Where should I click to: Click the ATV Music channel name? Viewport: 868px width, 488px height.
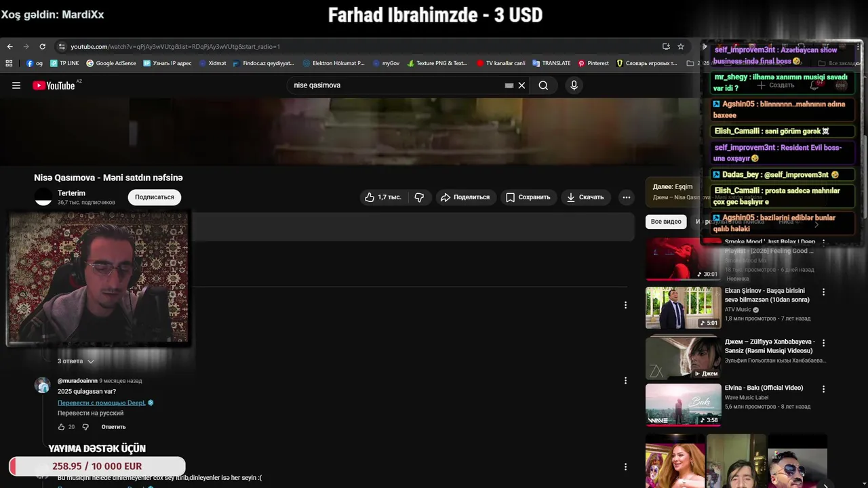(738, 310)
